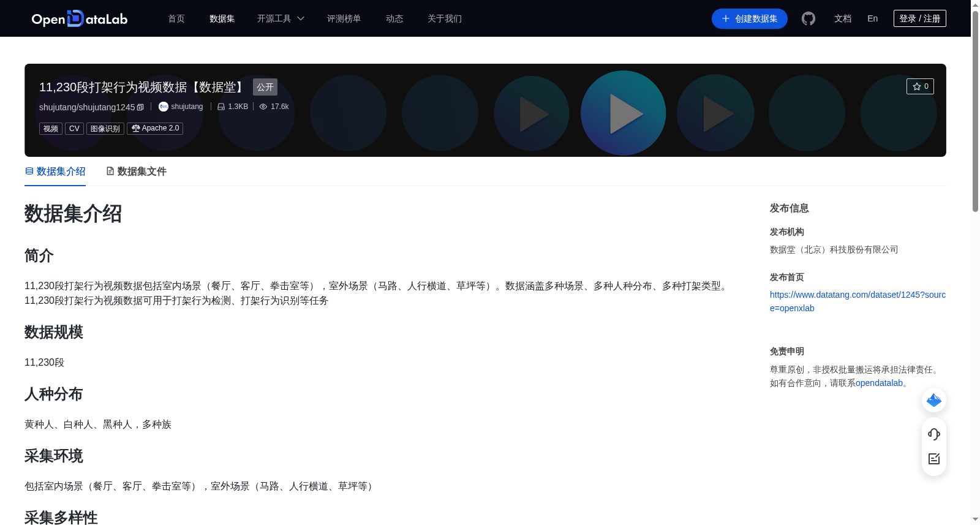
Task: Click the 公开 visibility badge
Action: pos(265,87)
